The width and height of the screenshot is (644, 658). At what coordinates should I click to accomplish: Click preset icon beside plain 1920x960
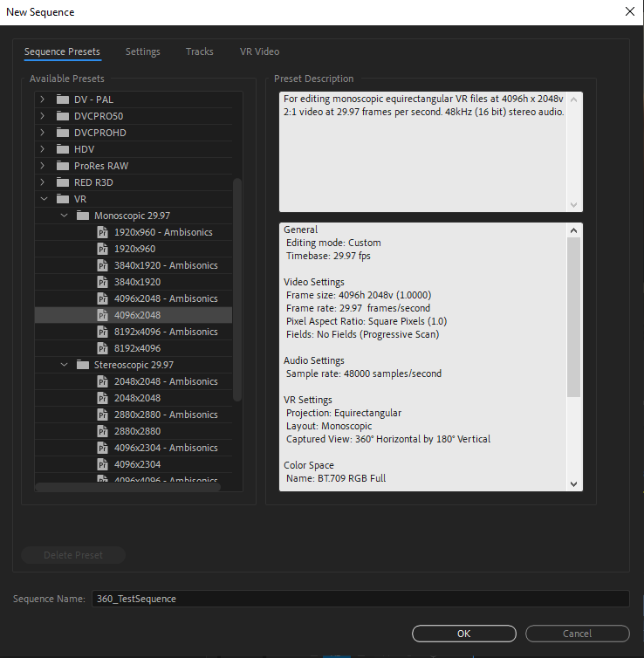103,249
